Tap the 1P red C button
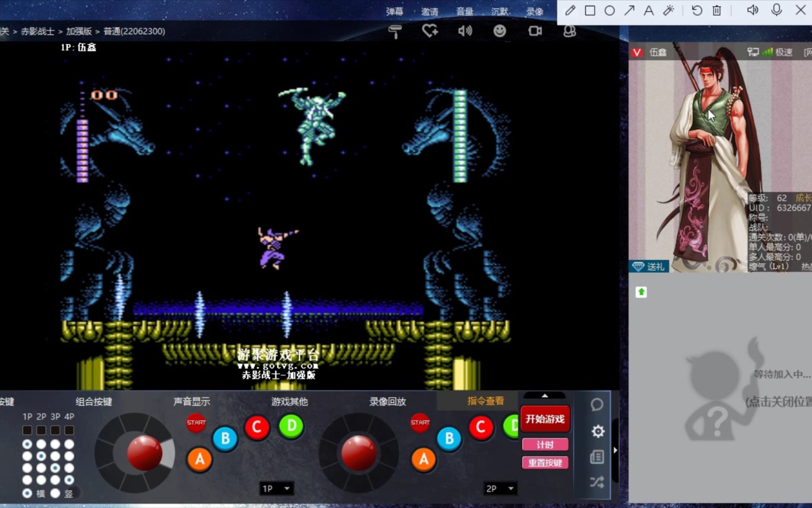Viewport: 812px width, 508px height. coord(257,427)
